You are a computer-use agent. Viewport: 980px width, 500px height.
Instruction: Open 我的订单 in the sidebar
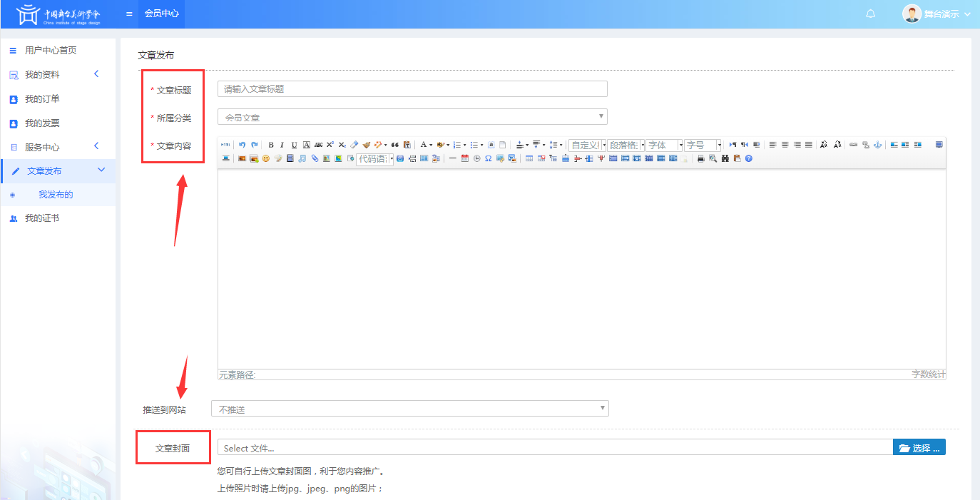[43, 99]
